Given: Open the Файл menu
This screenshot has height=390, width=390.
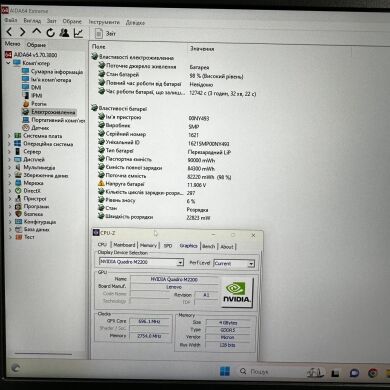Looking at the screenshot, I should point(10,20).
